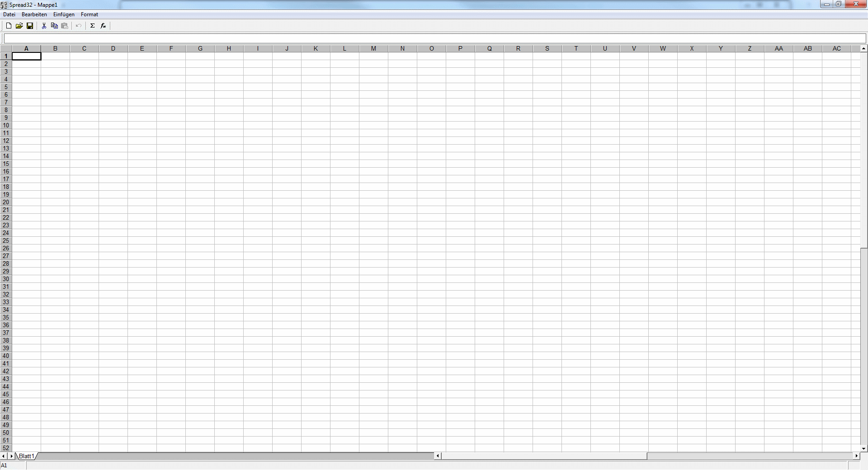This screenshot has width=868, height=470.
Task: Open a file with the folder icon
Action: tap(19, 26)
